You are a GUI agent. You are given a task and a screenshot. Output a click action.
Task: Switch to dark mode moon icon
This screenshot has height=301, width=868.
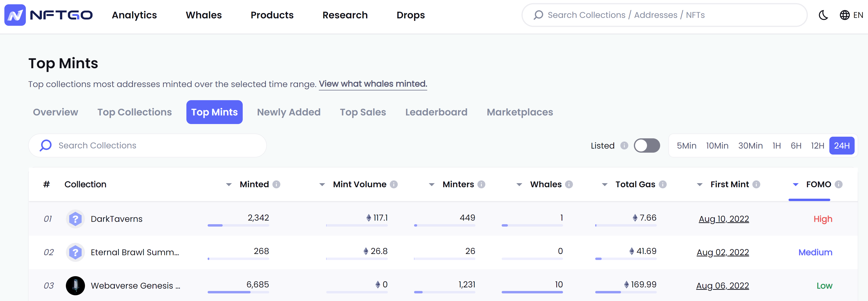823,15
